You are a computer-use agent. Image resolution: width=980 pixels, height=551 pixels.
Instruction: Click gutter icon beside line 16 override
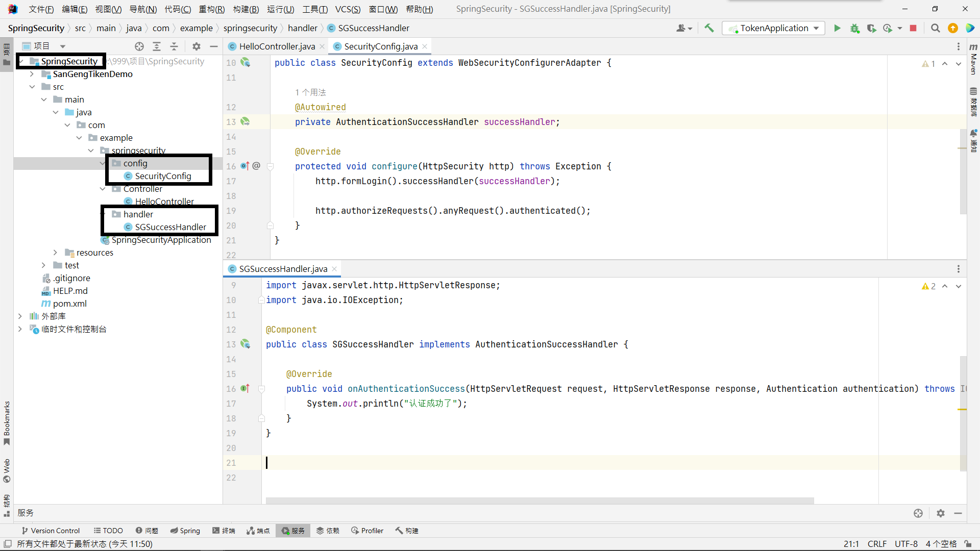coord(245,166)
